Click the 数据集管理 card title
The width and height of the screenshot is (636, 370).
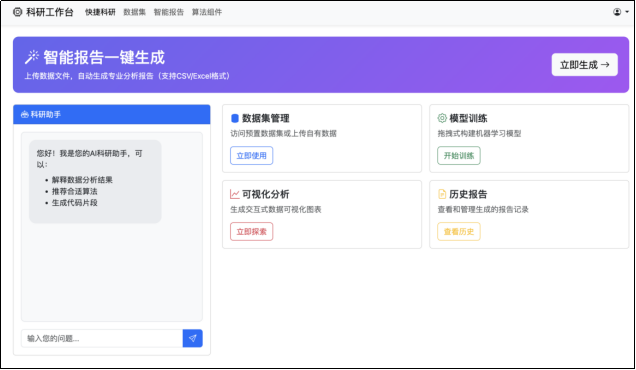266,118
